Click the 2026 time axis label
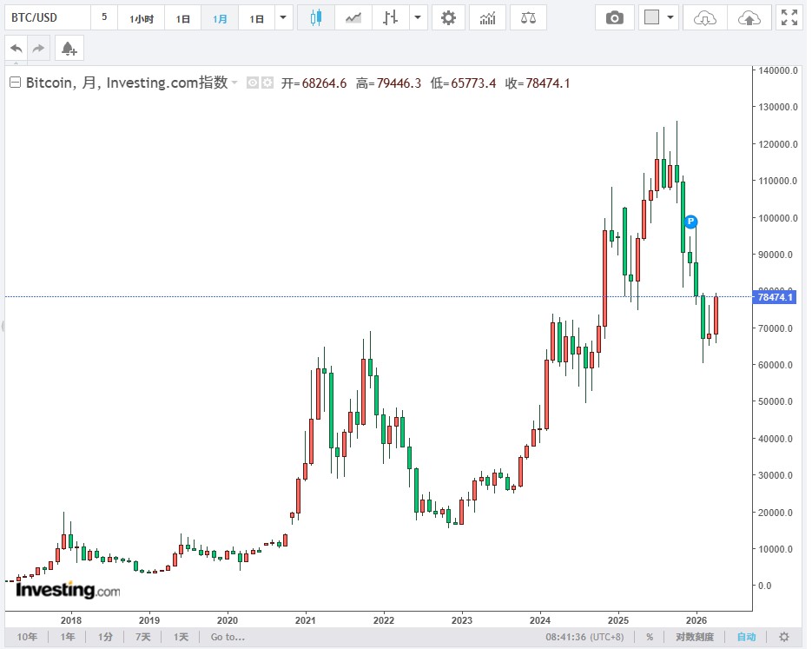 coord(696,620)
